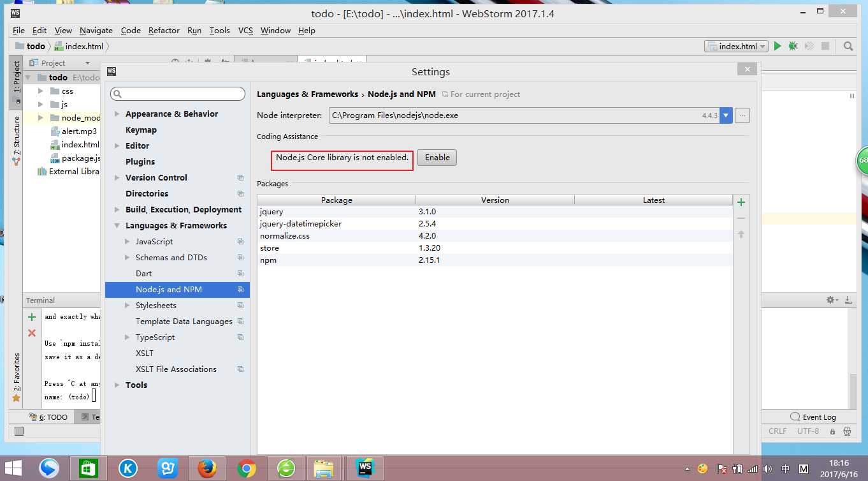Viewport: 868px width, 481px height.
Task: Open the Refactor menu
Action: click(164, 31)
